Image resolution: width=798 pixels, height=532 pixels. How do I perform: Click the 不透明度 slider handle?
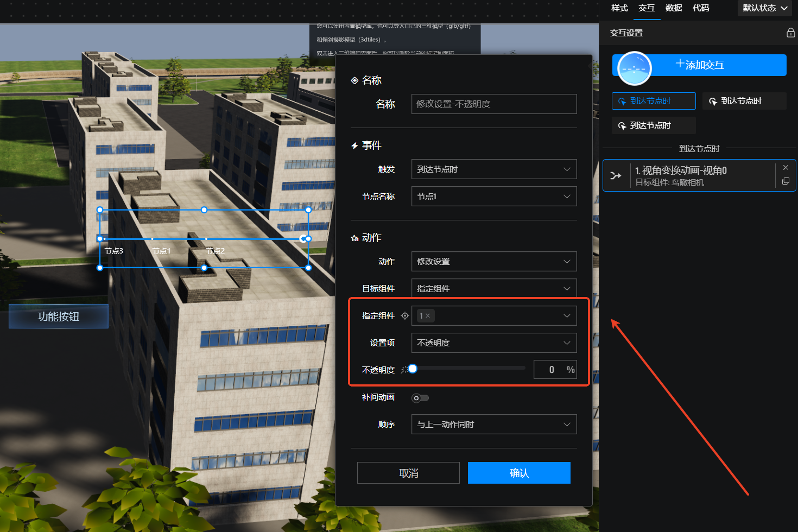pyautogui.click(x=413, y=369)
